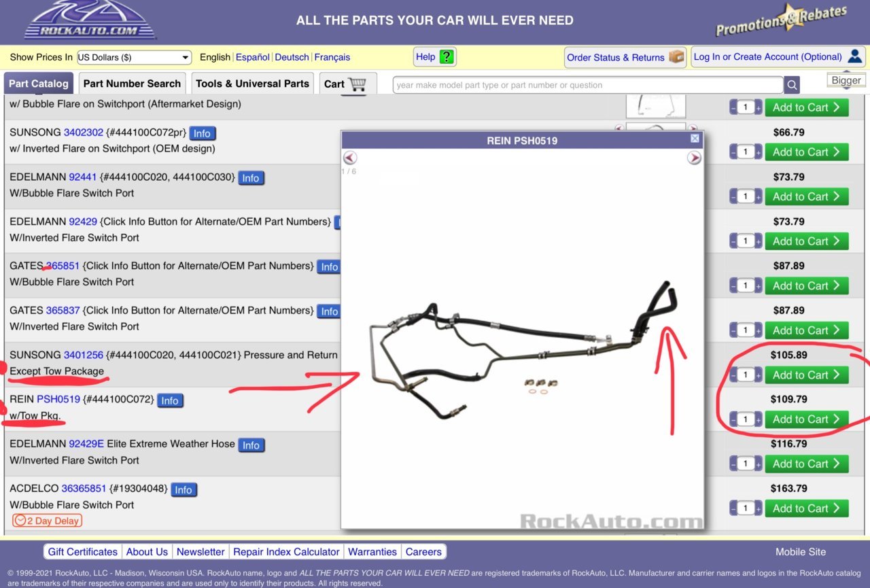Screen dimensions: 870x588
Task: Switch language to Deutsch
Action: tap(292, 57)
